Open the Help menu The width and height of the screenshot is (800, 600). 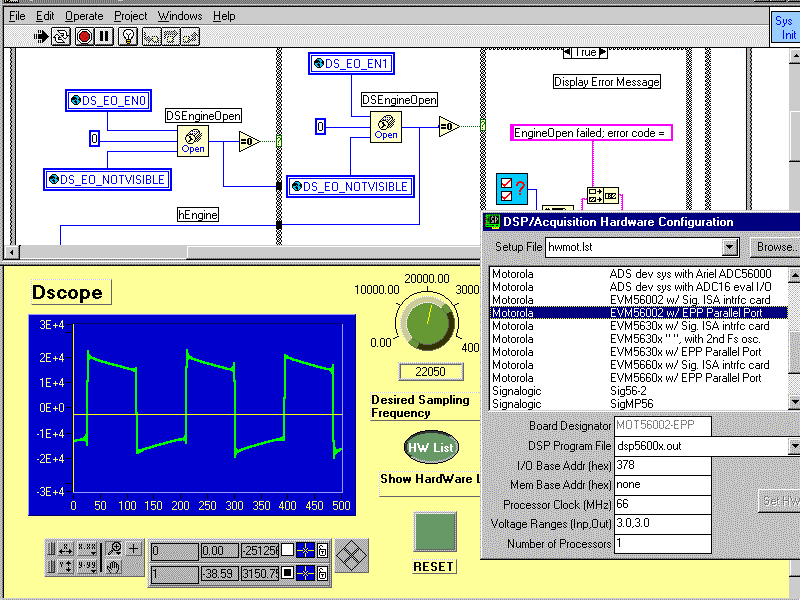point(224,16)
